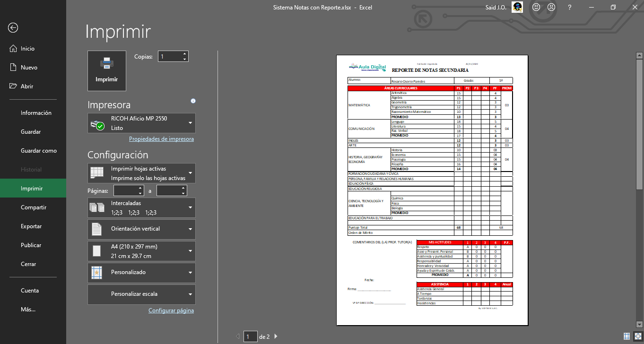Send a smile feedback icon
The height and width of the screenshot is (344, 644).
coord(536,7)
